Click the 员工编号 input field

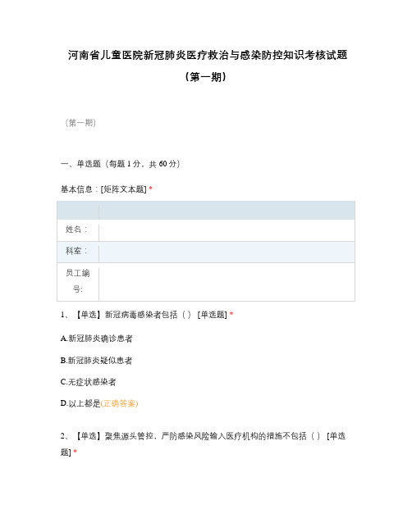227,282
